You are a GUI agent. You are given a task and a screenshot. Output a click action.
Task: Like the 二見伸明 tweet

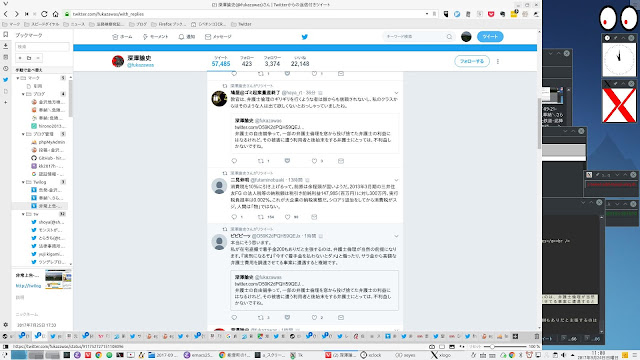pos(287,217)
